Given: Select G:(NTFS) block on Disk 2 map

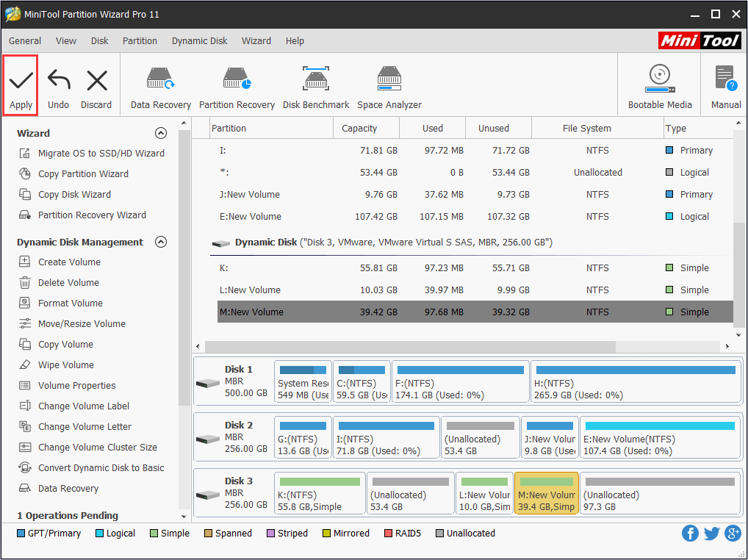Looking at the screenshot, I should point(303,438).
